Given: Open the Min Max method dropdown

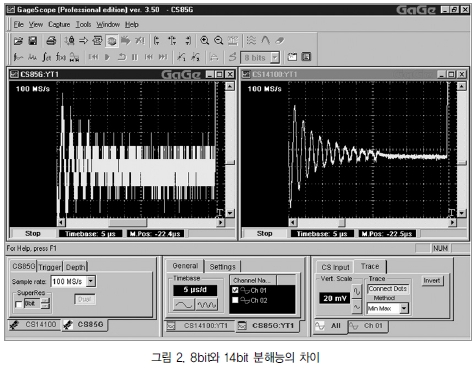Looking at the screenshot, I should click(404, 308).
